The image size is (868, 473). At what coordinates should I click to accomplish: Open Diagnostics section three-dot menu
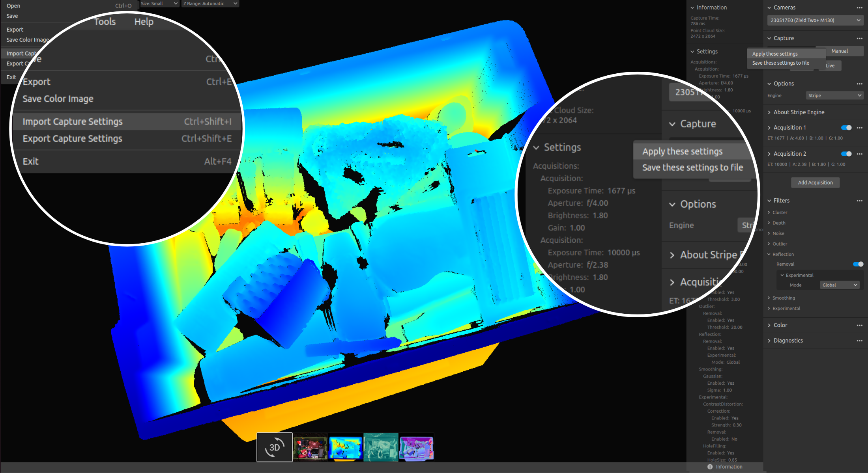pos(859,341)
